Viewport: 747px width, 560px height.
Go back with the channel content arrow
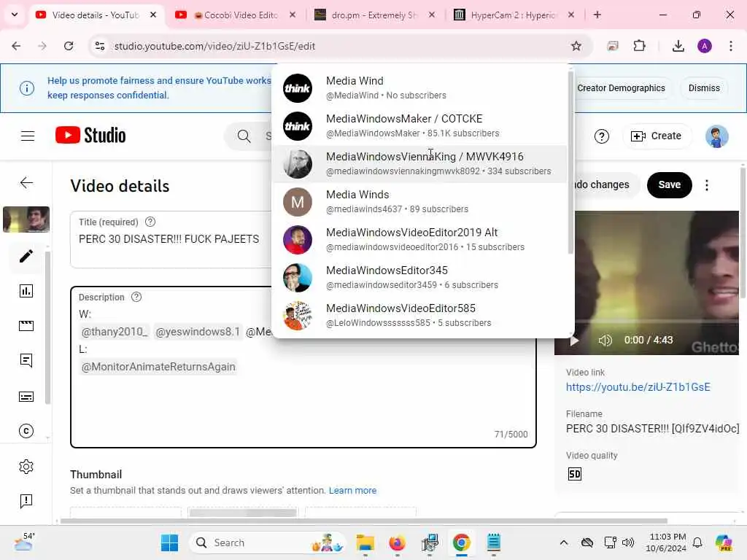coord(27,183)
